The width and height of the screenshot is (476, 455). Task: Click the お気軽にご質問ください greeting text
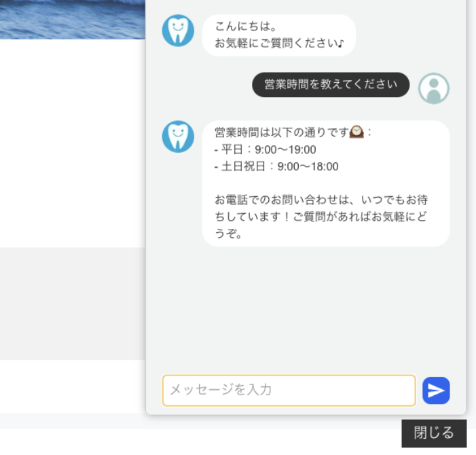[x=279, y=43]
